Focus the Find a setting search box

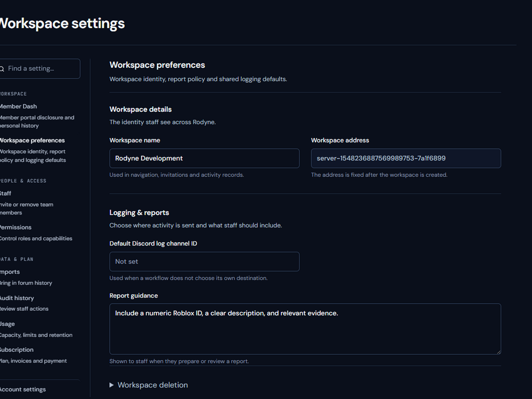[40, 69]
